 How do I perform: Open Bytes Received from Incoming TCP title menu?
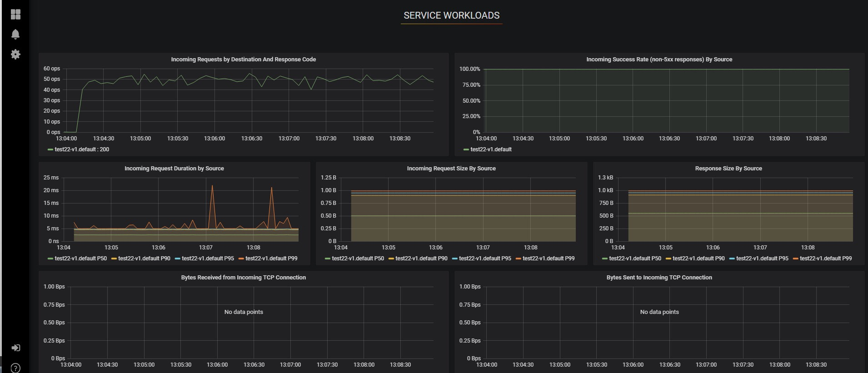tap(244, 278)
